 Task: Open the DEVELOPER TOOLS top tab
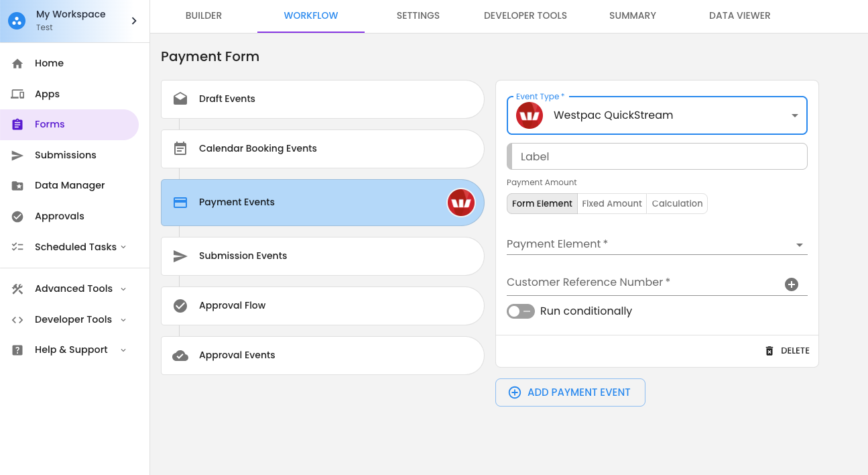525,16
